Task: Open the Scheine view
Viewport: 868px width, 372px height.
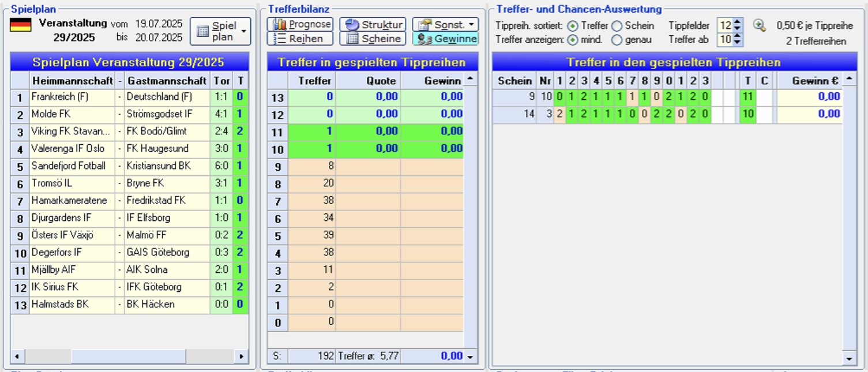Action: [x=373, y=39]
